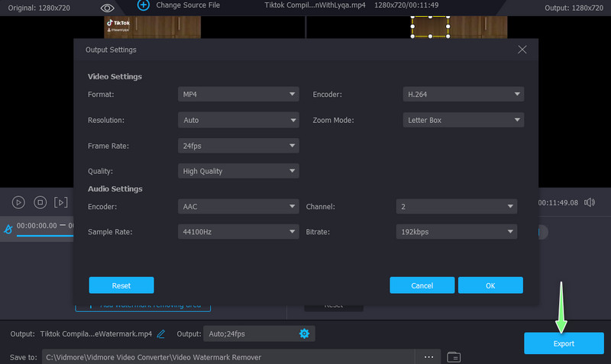The height and width of the screenshot is (364, 611).
Task: Click the stop playback icon
Action: click(40, 202)
